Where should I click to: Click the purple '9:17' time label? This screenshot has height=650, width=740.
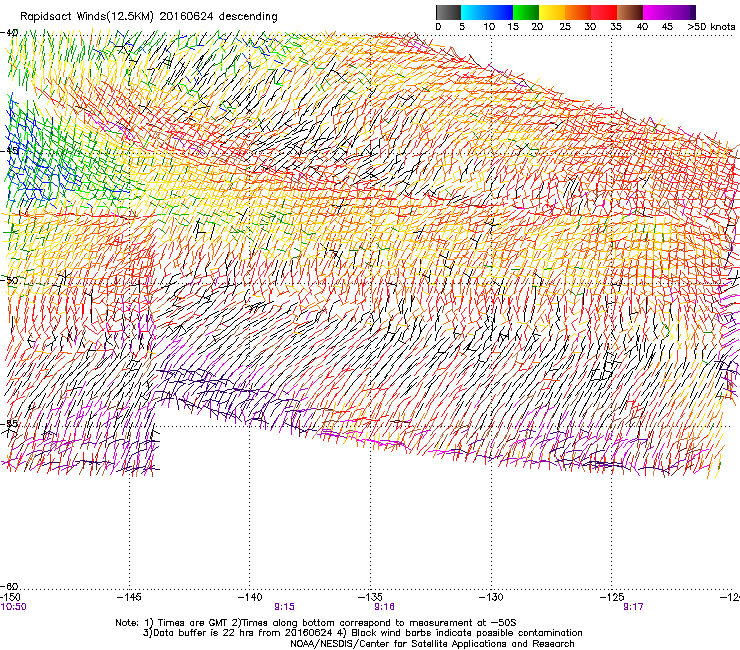tap(633, 607)
